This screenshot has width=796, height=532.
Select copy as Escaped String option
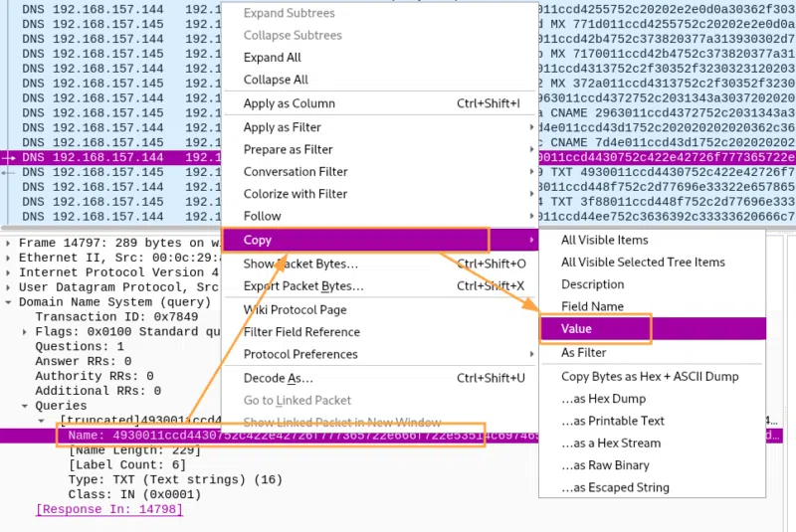click(x=615, y=487)
